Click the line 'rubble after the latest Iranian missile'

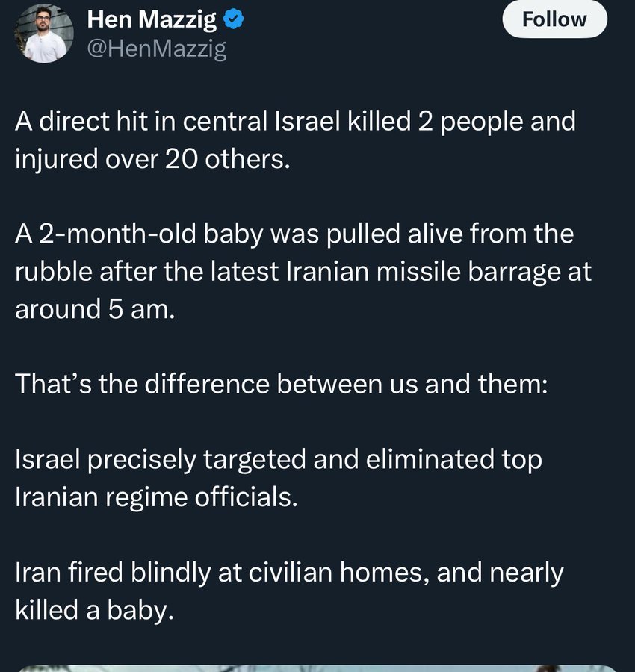click(x=303, y=272)
